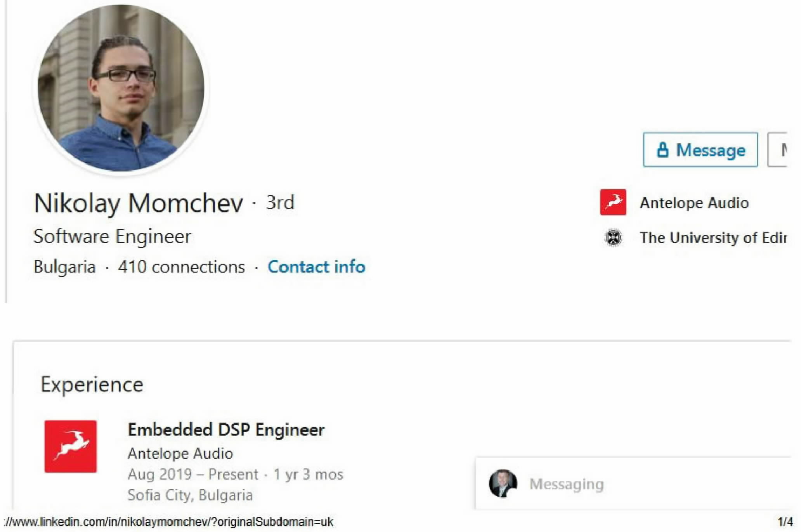Image resolution: width=801 pixels, height=532 pixels.
Task: Open The University of Edinburgh link
Action: (x=713, y=237)
